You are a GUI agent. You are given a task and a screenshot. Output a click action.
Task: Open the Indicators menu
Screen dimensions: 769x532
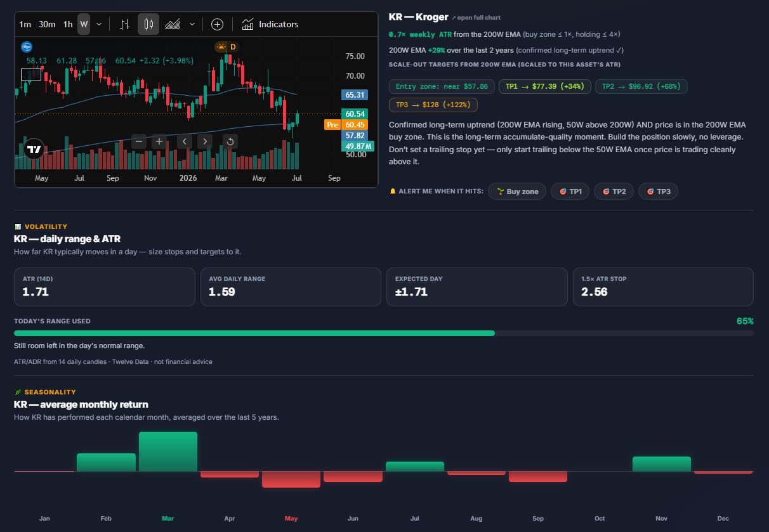click(x=270, y=24)
